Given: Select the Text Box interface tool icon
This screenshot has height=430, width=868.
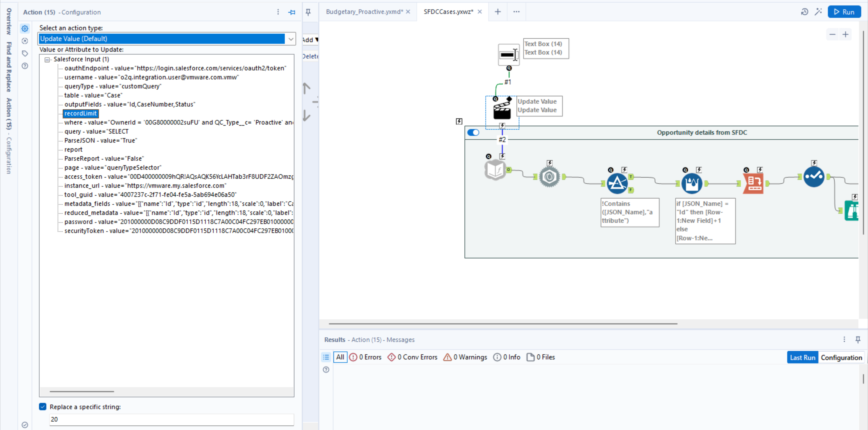Looking at the screenshot, I should 508,55.
